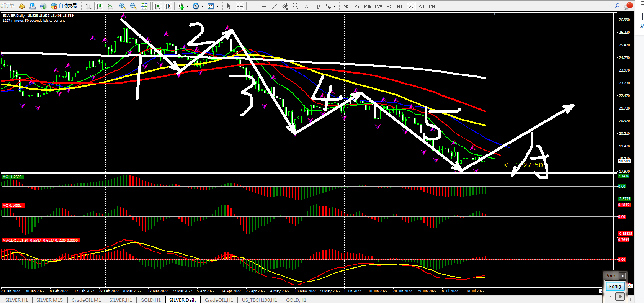Open the indicators list dropdown arrow
Screen dimensions: 644x303
click(187, 7)
